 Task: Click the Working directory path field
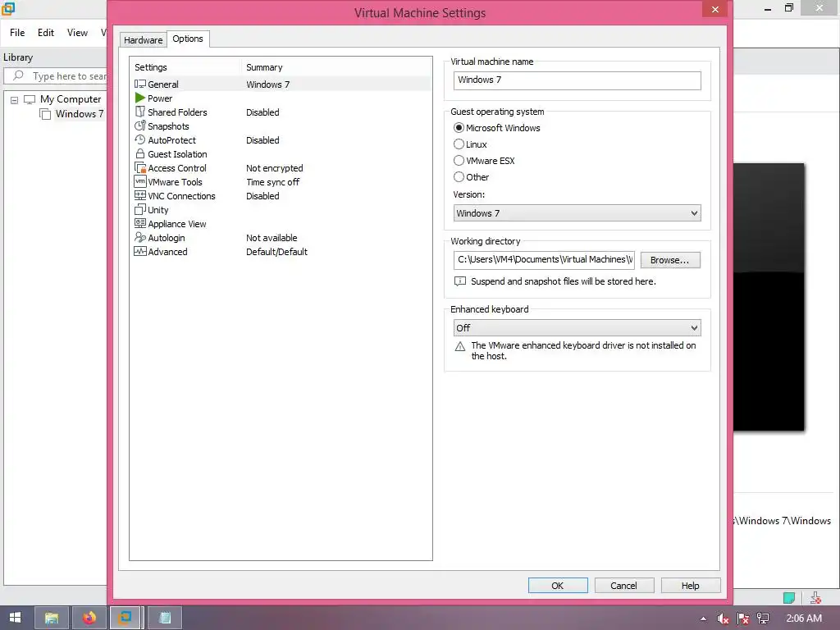point(545,260)
